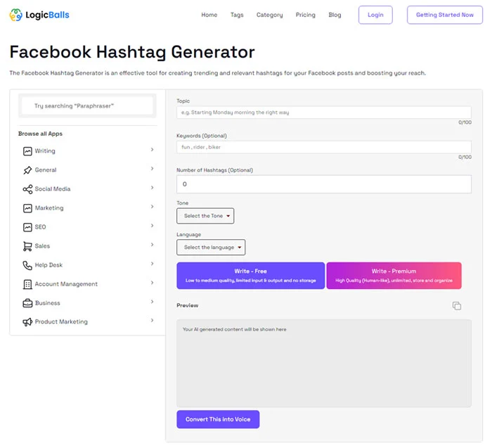Expand the General category chevron
Image resolution: width=492 pixels, height=448 pixels.
153,169
